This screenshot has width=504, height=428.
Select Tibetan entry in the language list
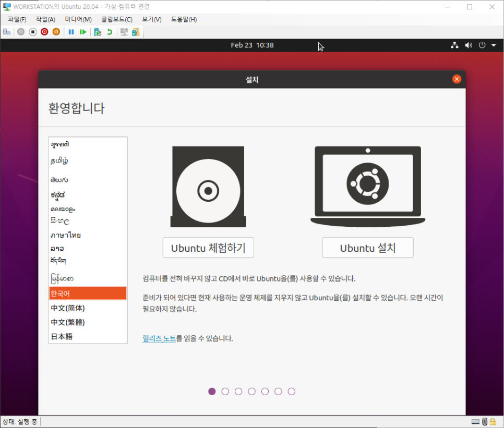click(x=88, y=261)
